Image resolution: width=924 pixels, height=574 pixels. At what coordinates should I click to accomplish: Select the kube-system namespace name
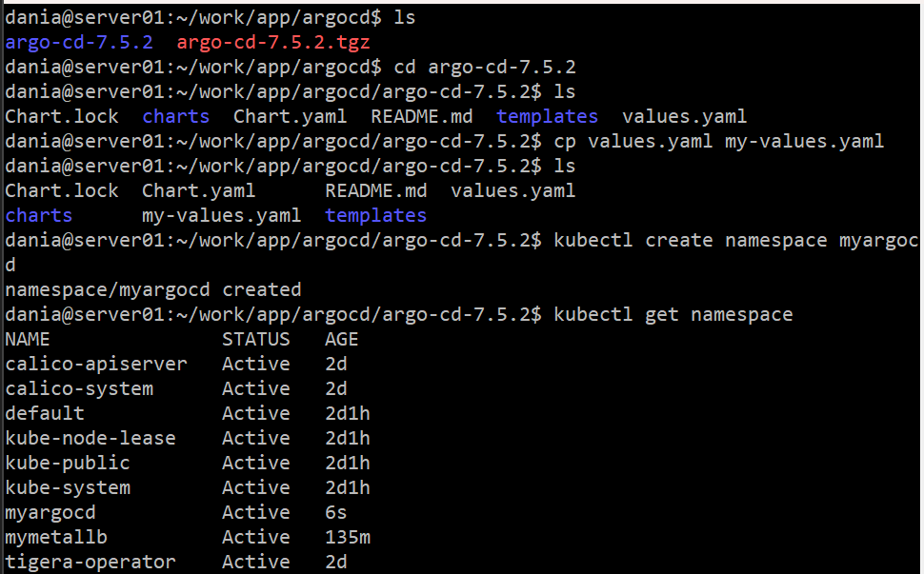point(68,487)
